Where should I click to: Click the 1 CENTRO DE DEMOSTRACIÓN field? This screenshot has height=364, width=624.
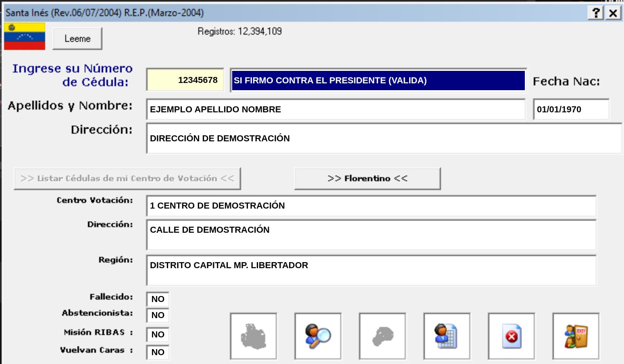coord(371,206)
